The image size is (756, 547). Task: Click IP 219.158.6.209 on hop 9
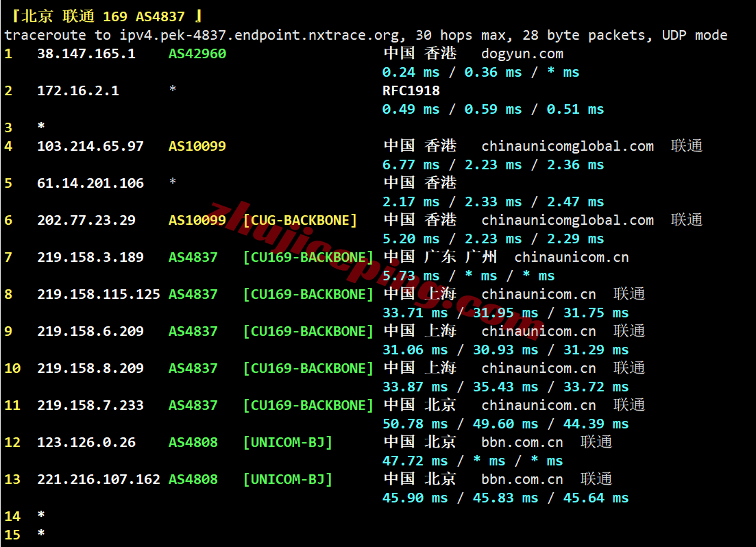(90, 331)
